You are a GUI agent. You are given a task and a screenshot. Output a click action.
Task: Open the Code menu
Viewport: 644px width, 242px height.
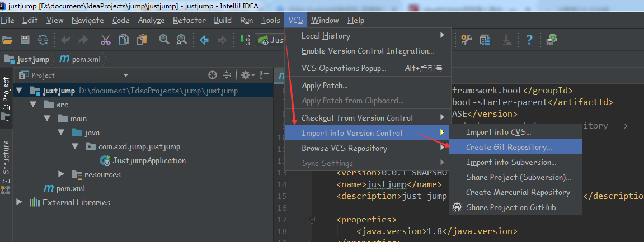click(121, 20)
